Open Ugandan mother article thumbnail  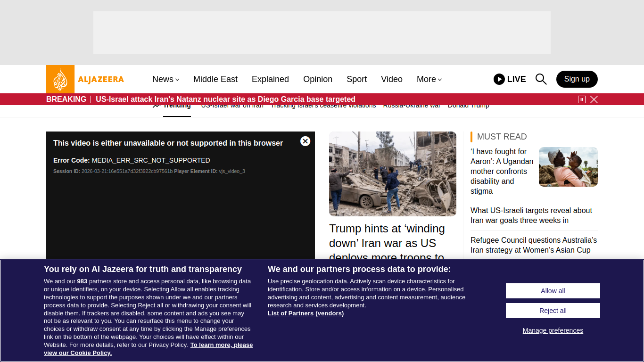point(568,167)
